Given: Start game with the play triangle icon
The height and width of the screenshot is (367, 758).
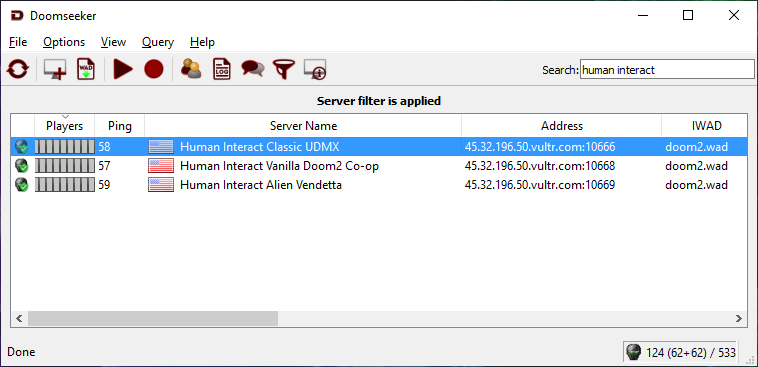Looking at the screenshot, I should pyautogui.click(x=123, y=69).
